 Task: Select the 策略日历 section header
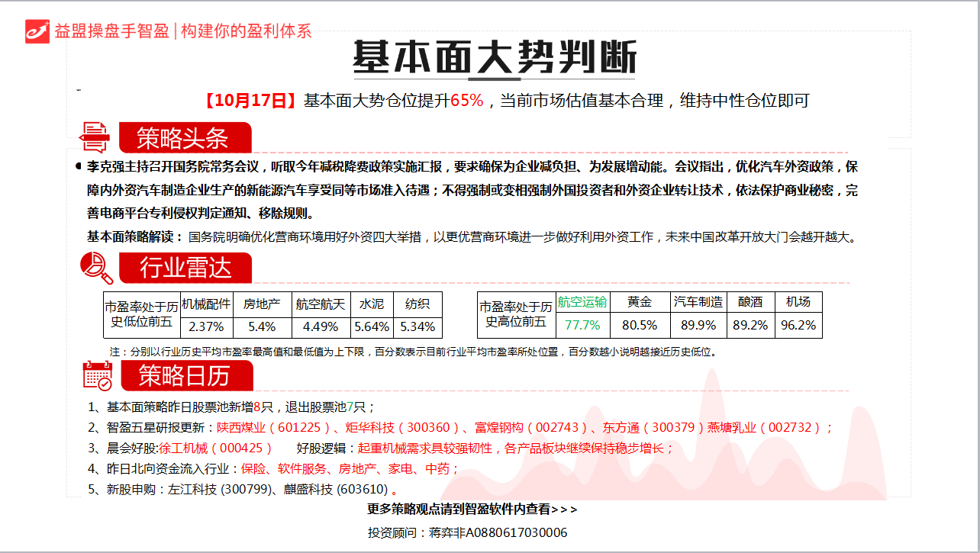click(184, 376)
